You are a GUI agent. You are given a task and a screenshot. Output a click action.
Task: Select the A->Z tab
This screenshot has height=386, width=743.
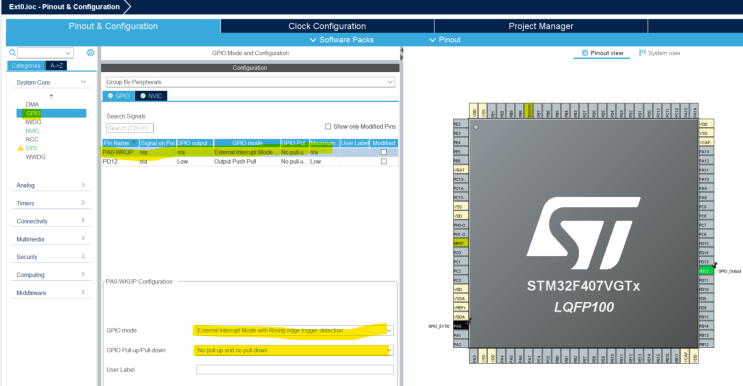tap(56, 65)
